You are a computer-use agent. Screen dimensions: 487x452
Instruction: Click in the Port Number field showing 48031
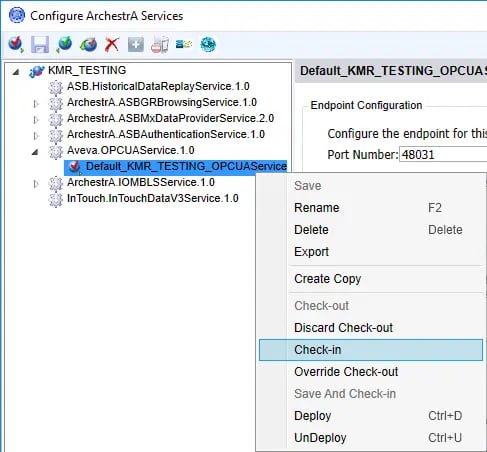click(x=443, y=154)
